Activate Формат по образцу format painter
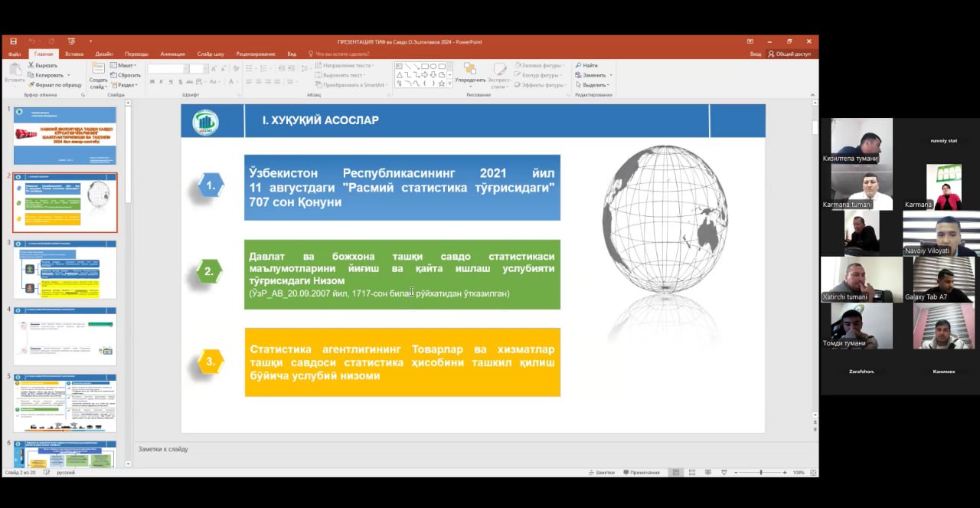Viewport: 980px width, 508px height. pos(55,85)
